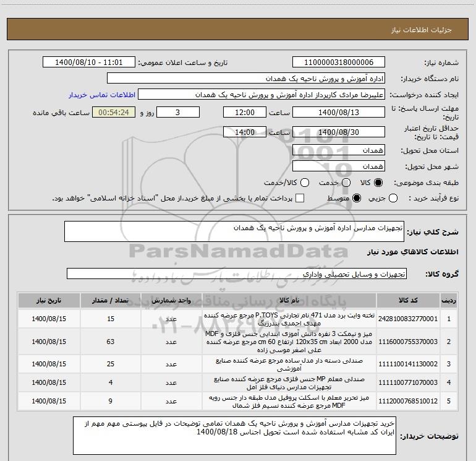Click the response deadline time 12:00
Viewport: 476px width, 461px height.
pyautogui.click(x=244, y=112)
